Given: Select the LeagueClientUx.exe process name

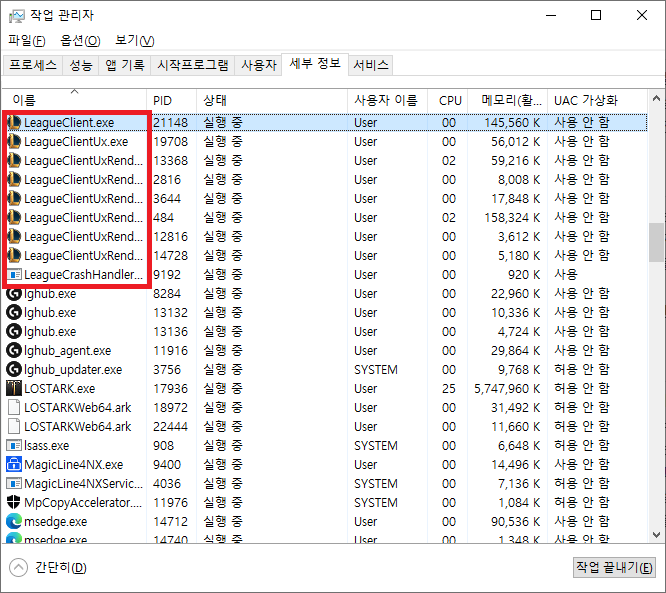Looking at the screenshot, I should pyautogui.click(x=76, y=142).
